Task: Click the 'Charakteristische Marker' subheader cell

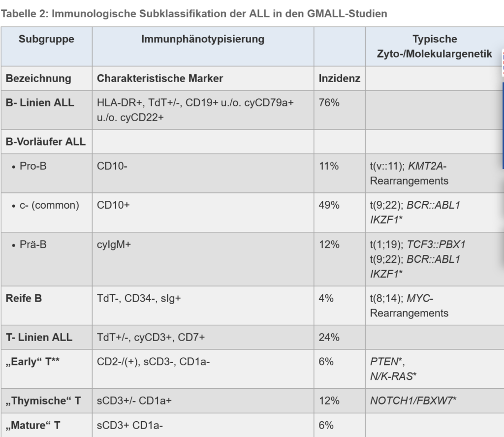Action: pyautogui.click(x=160, y=78)
